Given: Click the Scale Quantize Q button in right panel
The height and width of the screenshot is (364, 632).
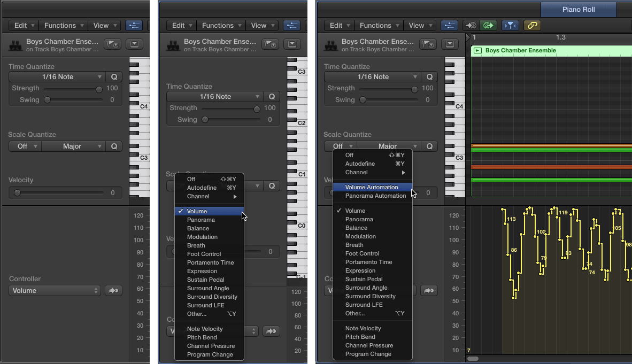Looking at the screenshot, I should click(x=430, y=146).
